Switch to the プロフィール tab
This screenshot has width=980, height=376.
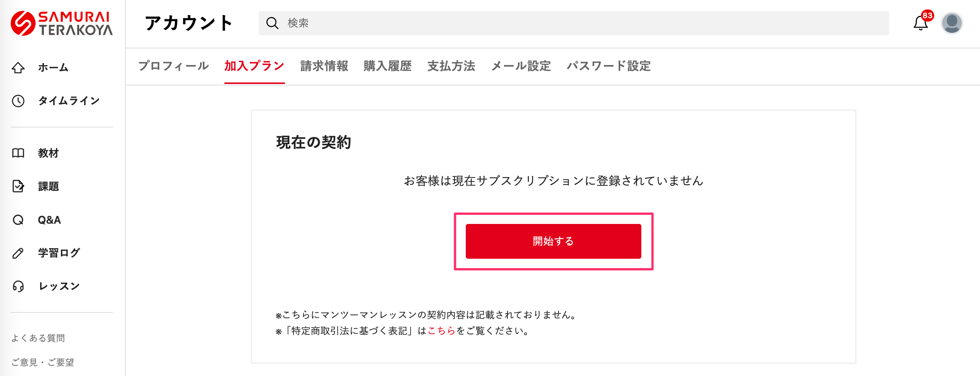[x=173, y=66]
